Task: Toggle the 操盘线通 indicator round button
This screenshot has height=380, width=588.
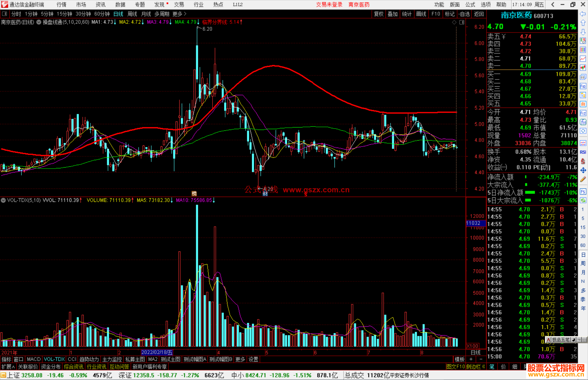Action: tap(39, 22)
